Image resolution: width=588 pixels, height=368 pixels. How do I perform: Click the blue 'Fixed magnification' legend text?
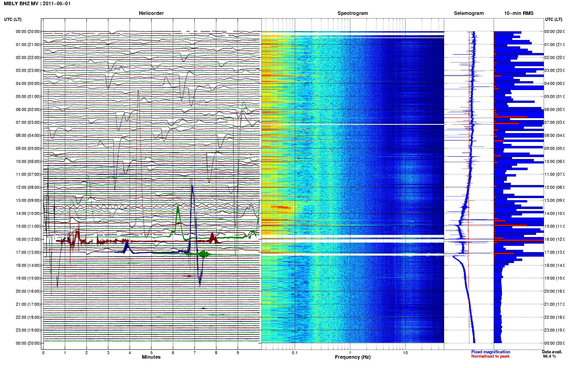pyautogui.click(x=491, y=352)
